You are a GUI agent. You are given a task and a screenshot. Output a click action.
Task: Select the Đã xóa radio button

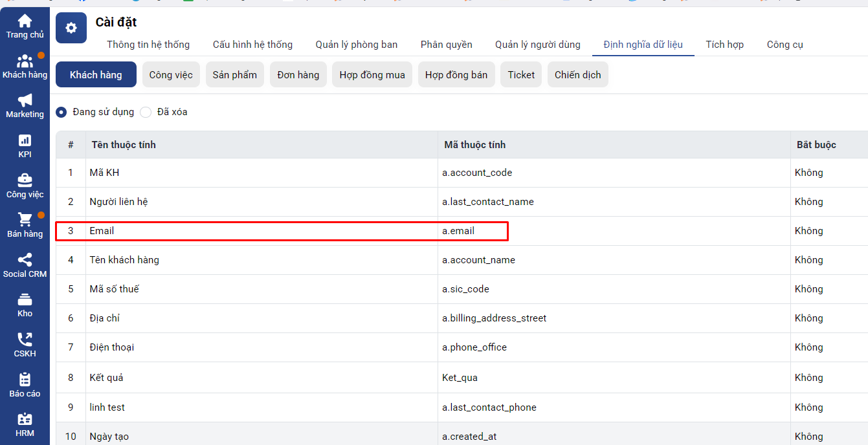click(x=146, y=112)
